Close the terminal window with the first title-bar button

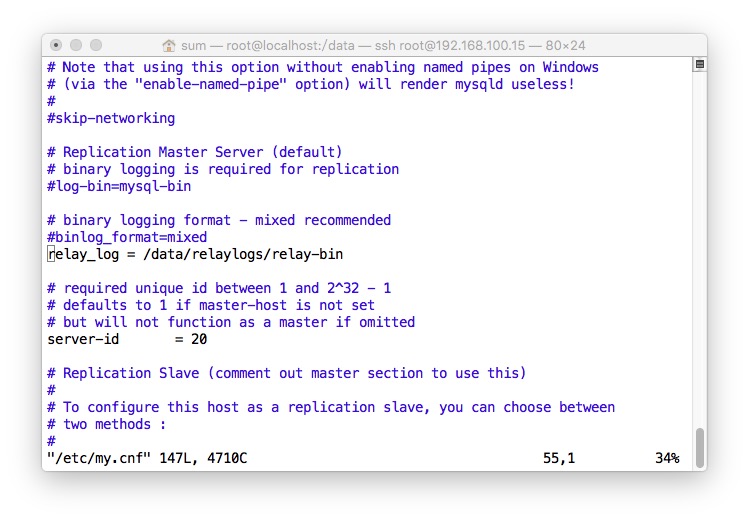[x=56, y=45]
